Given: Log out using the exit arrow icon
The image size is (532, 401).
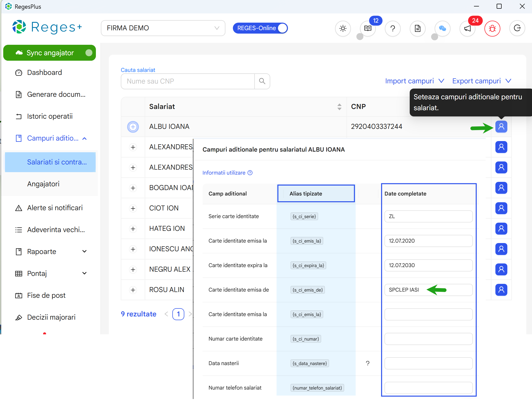Looking at the screenshot, I should tap(518, 28).
